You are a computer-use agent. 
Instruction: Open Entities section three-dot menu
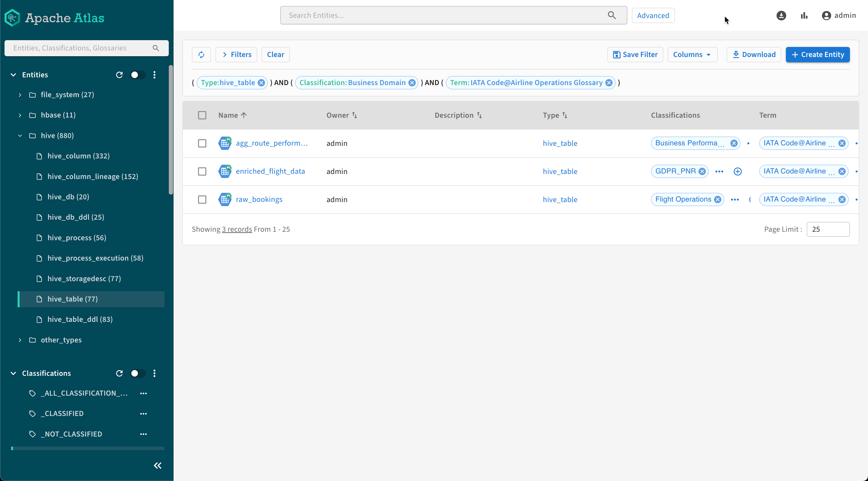[x=154, y=75]
